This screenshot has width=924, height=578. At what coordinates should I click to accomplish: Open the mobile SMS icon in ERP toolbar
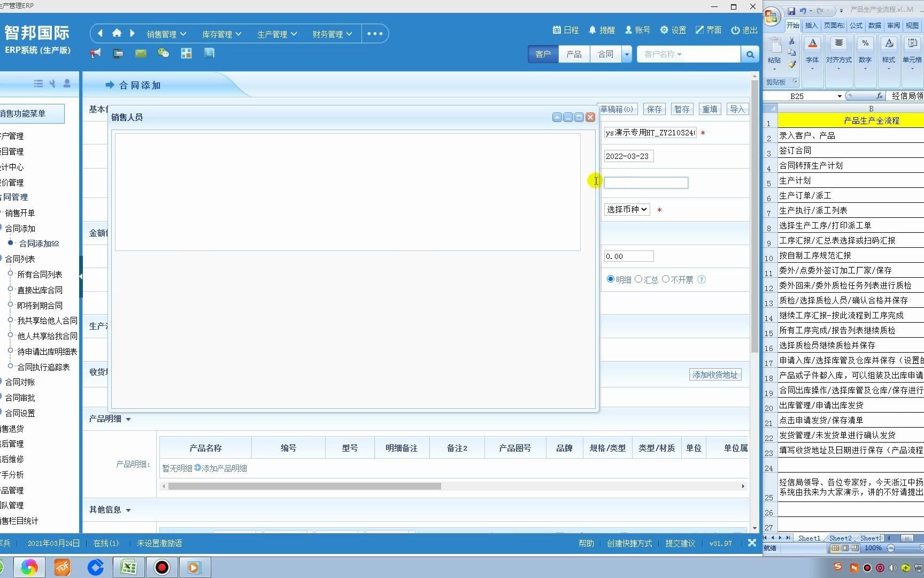pos(118,53)
